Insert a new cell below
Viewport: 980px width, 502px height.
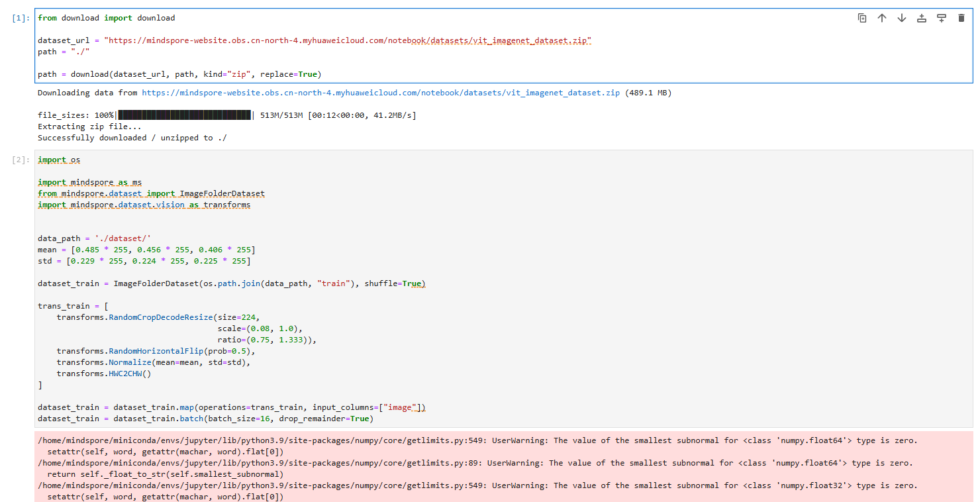(942, 18)
